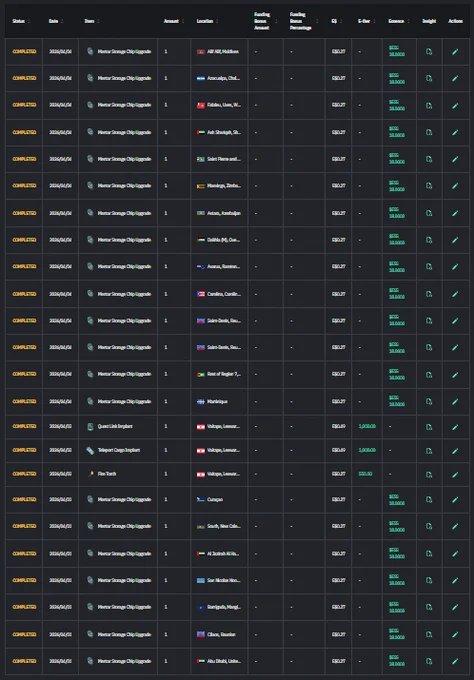Open Essence link in Azerbaijan row
Image resolution: width=474 pixels, height=680 pixels.
click(x=396, y=212)
